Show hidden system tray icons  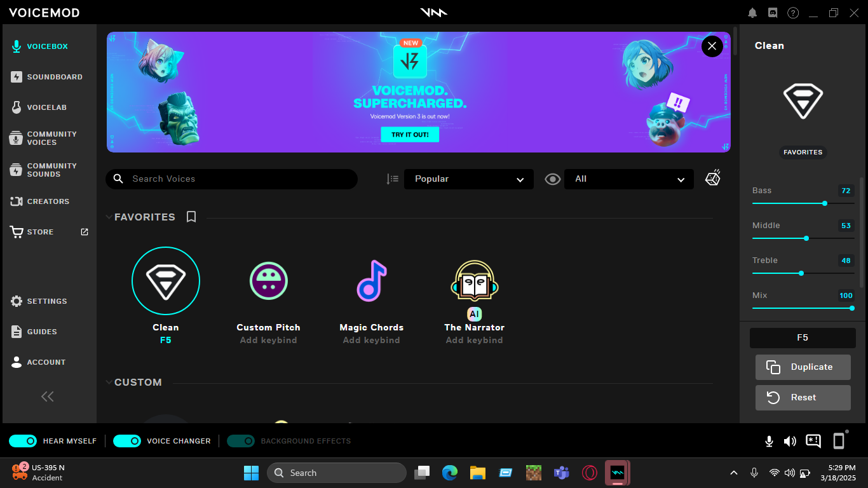pos(734,473)
